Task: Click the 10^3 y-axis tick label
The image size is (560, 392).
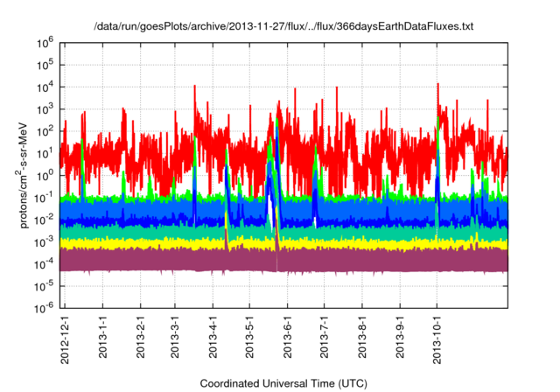Action: coord(45,109)
